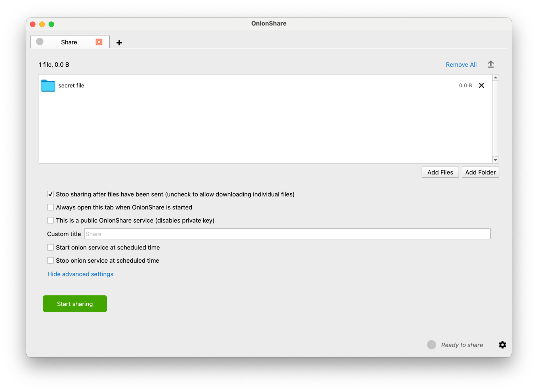
Task: Select the secret file folder icon
Action: [48, 86]
